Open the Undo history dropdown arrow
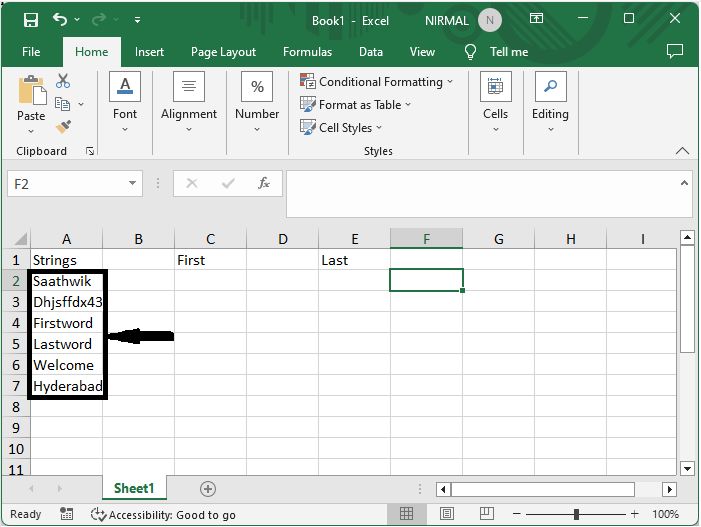The width and height of the screenshot is (701, 527). [x=77, y=20]
